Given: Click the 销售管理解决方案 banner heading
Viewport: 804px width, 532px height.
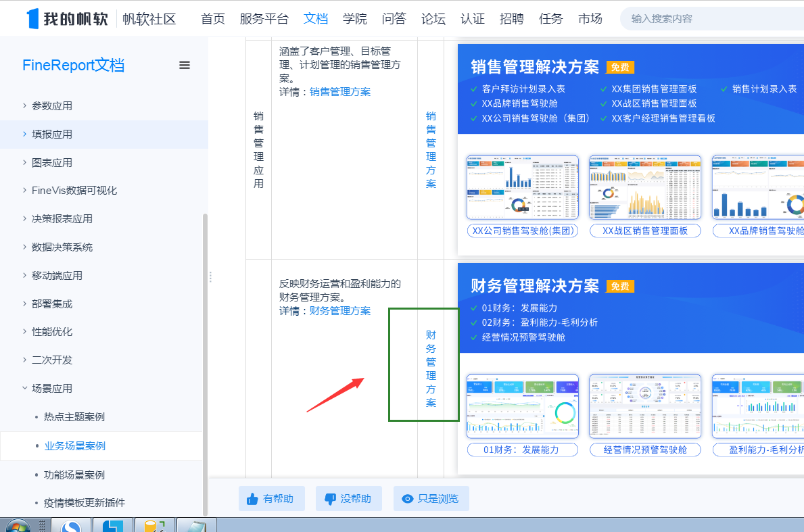Looking at the screenshot, I should point(535,67).
